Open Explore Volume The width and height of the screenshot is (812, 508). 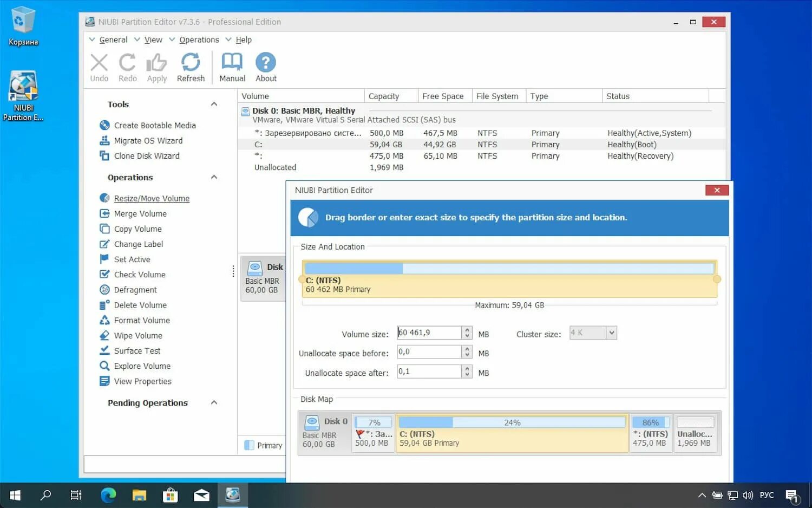[x=142, y=366]
